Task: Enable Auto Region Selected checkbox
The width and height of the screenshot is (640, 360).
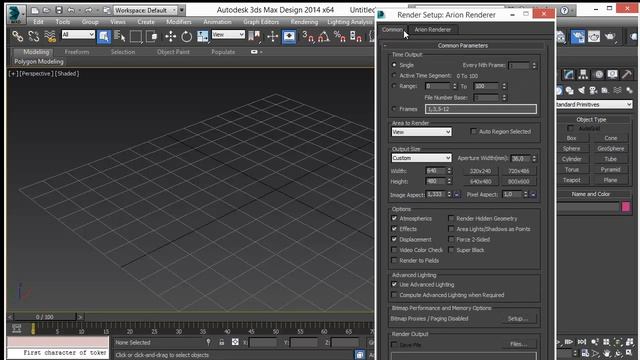Action: pyautogui.click(x=473, y=131)
